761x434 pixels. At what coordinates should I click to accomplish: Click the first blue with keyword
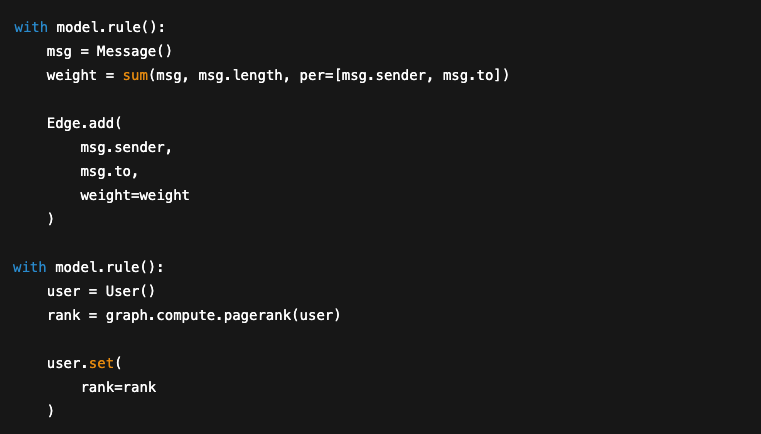tap(30, 27)
